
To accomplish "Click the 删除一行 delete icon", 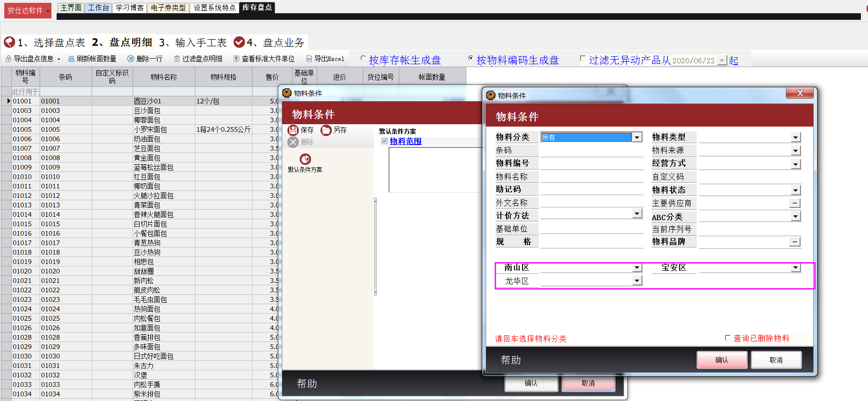I will coord(131,59).
